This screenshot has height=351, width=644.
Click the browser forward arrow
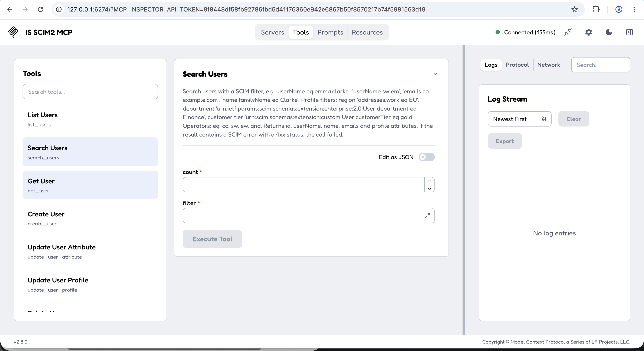(x=25, y=10)
